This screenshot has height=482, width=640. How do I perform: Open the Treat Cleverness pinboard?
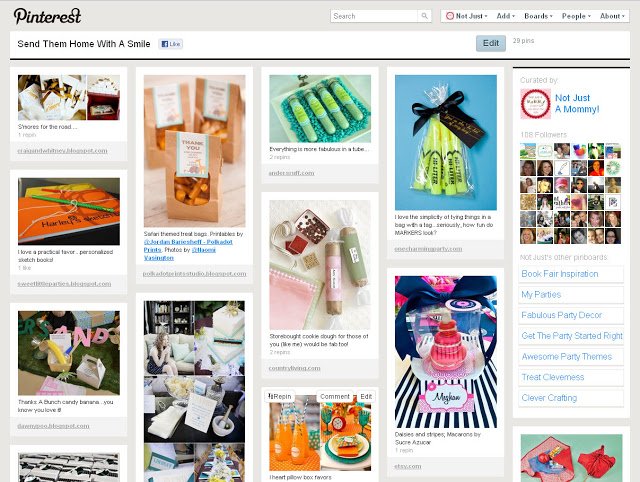(x=571, y=377)
